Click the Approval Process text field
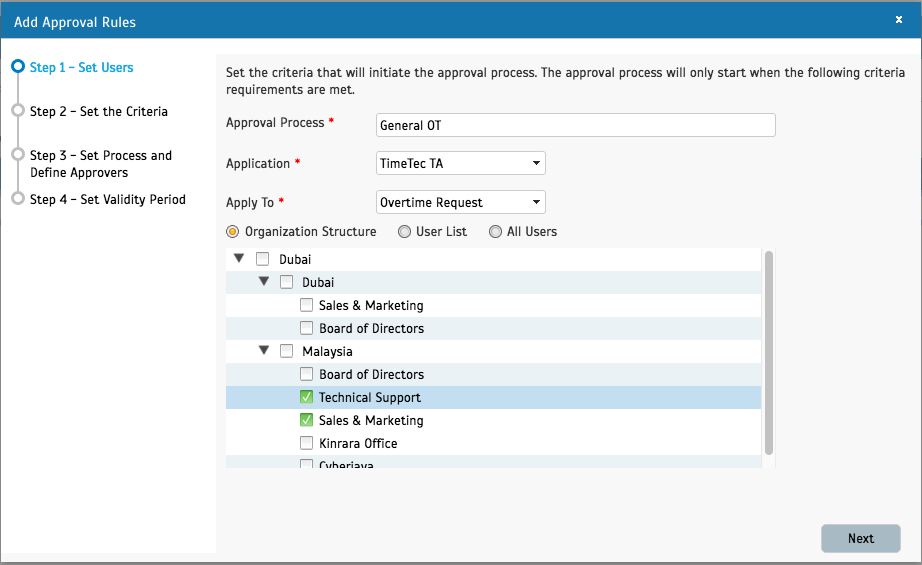 point(575,125)
